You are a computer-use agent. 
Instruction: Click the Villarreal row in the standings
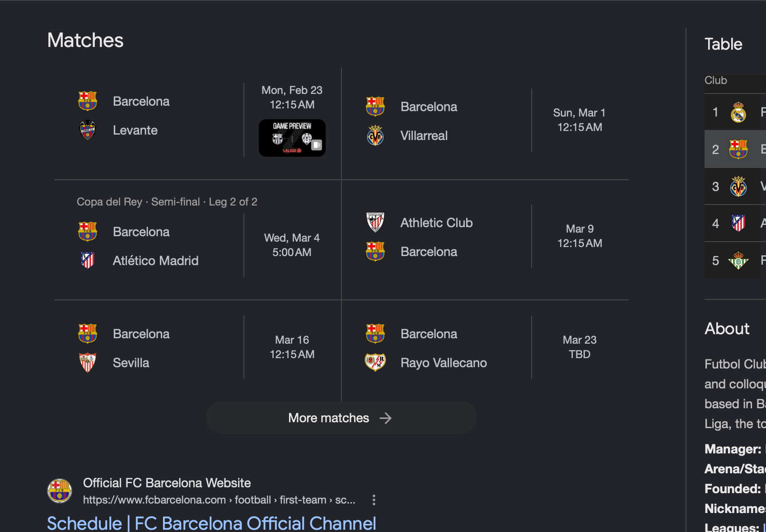coord(734,186)
